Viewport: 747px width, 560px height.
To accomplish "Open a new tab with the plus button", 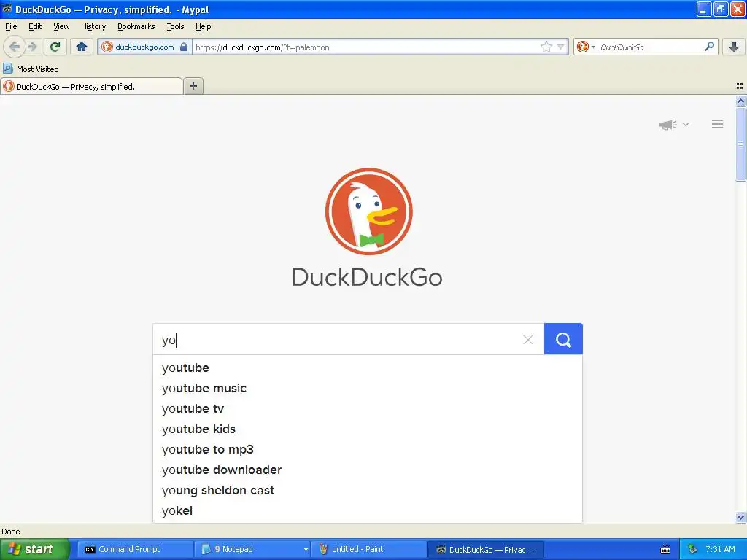I will point(193,86).
